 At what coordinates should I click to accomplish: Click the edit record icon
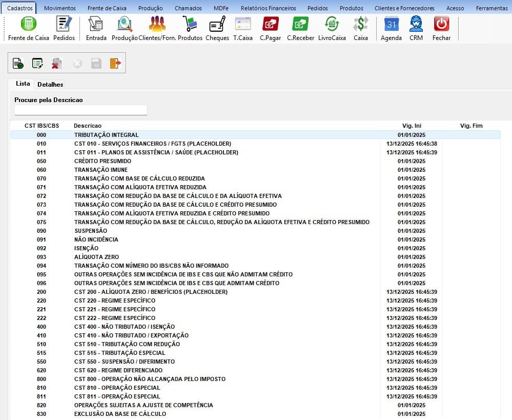(x=37, y=63)
